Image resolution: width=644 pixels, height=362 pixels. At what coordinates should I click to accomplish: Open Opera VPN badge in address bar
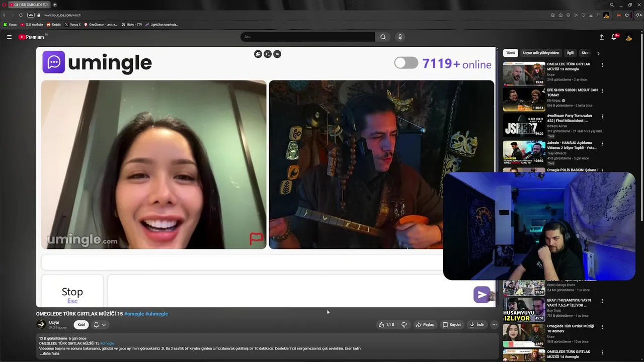pyautogui.click(x=31, y=15)
